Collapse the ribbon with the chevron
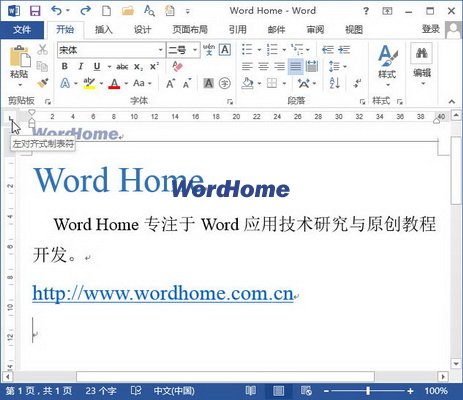This screenshot has width=463, height=400. tap(451, 102)
